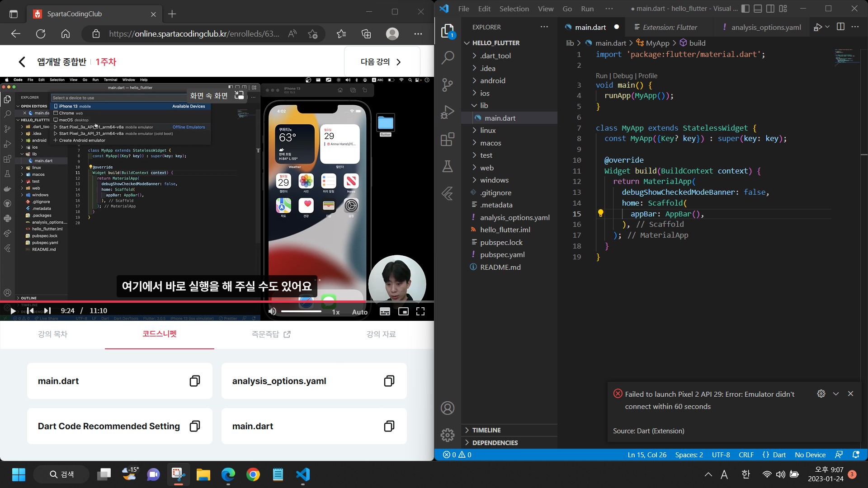The width and height of the screenshot is (868, 488).
Task: Open Run and Debug view
Action: 448,112
